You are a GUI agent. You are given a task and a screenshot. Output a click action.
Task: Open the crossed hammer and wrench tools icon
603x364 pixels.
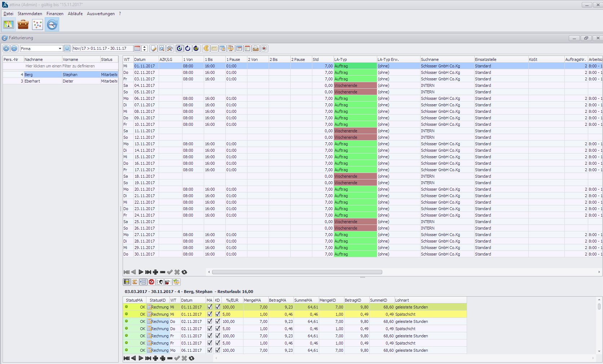[170, 48]
